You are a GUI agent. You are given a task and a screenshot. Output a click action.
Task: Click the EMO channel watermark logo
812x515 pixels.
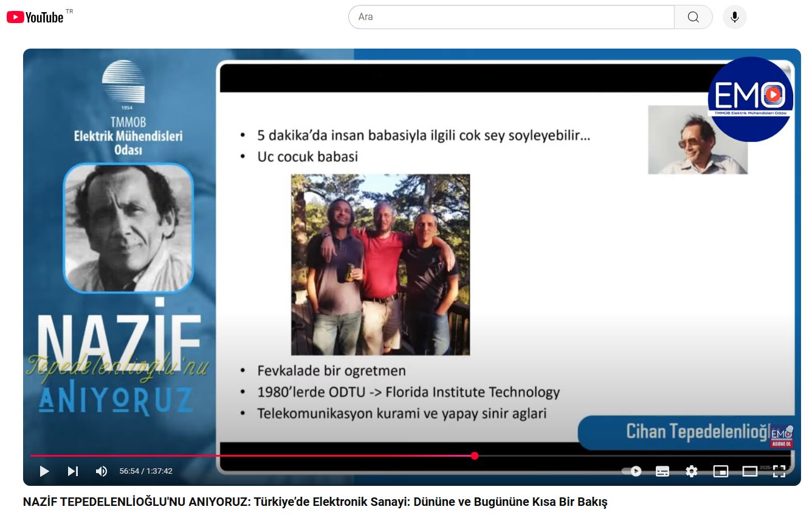click(x=751, y=99)
